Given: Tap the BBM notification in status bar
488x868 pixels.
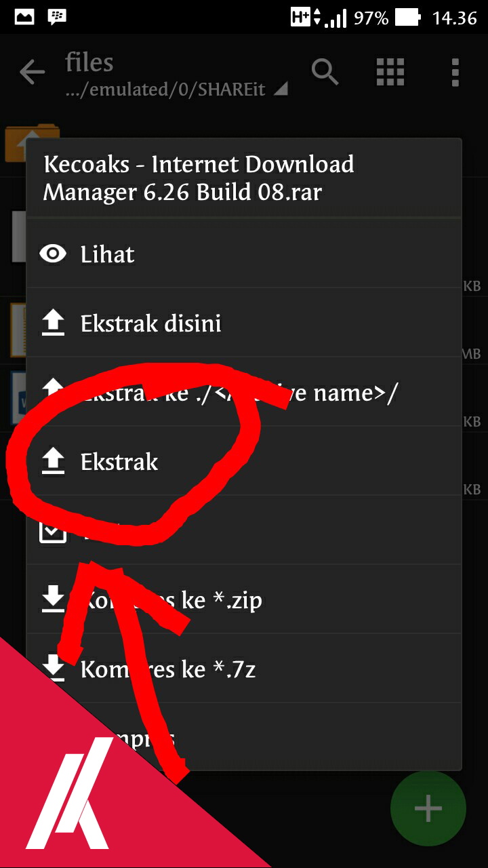Looking at the screenshot, I should [x=58, y=17].
